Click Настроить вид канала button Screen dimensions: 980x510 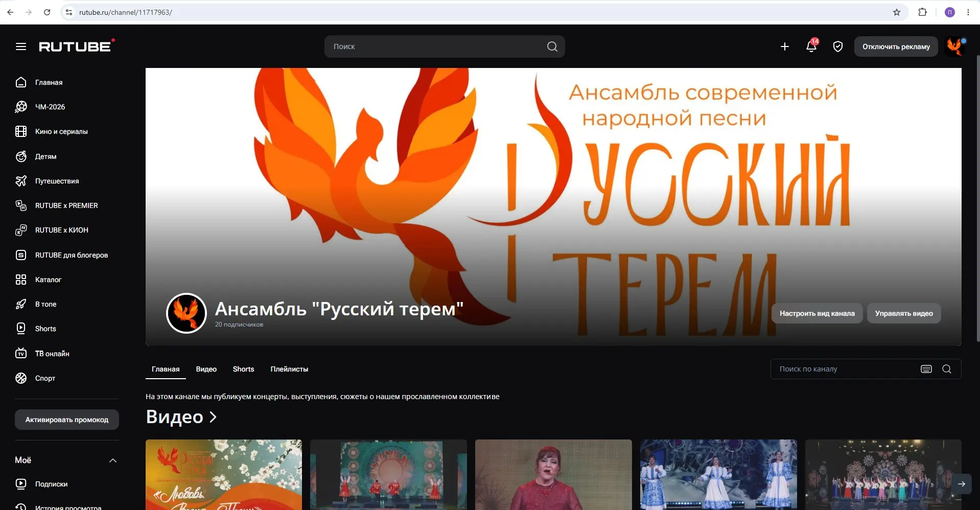click(817, 313)
